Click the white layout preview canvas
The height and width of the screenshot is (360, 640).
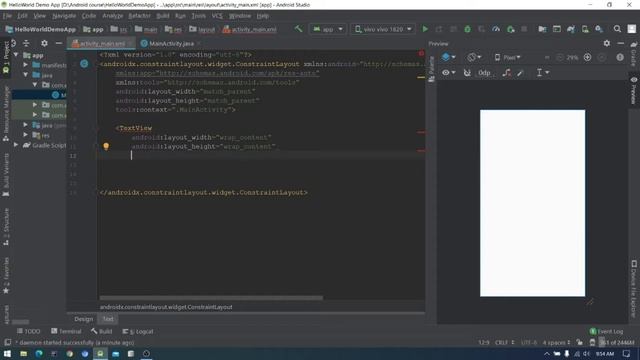point(532,203)
